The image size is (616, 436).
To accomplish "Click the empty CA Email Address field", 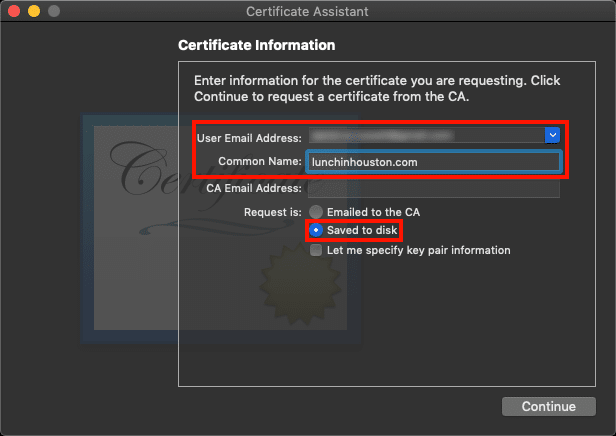I will pyautogui.click(x=432, y=188).
